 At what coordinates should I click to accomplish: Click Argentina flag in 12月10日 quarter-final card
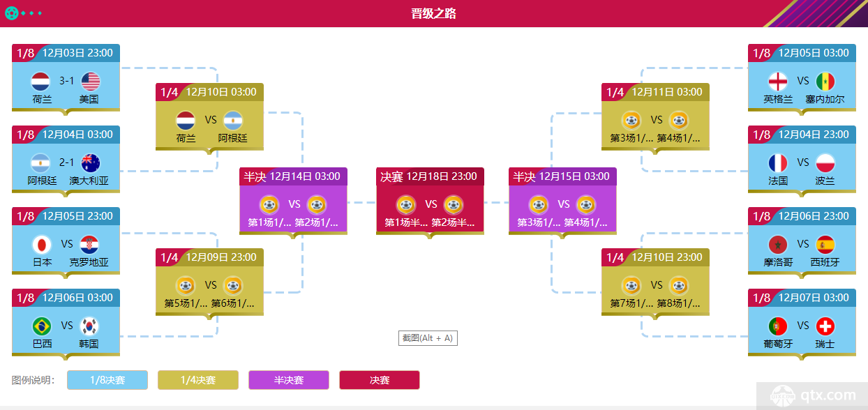pyautogui.click(x=233, y=120)
